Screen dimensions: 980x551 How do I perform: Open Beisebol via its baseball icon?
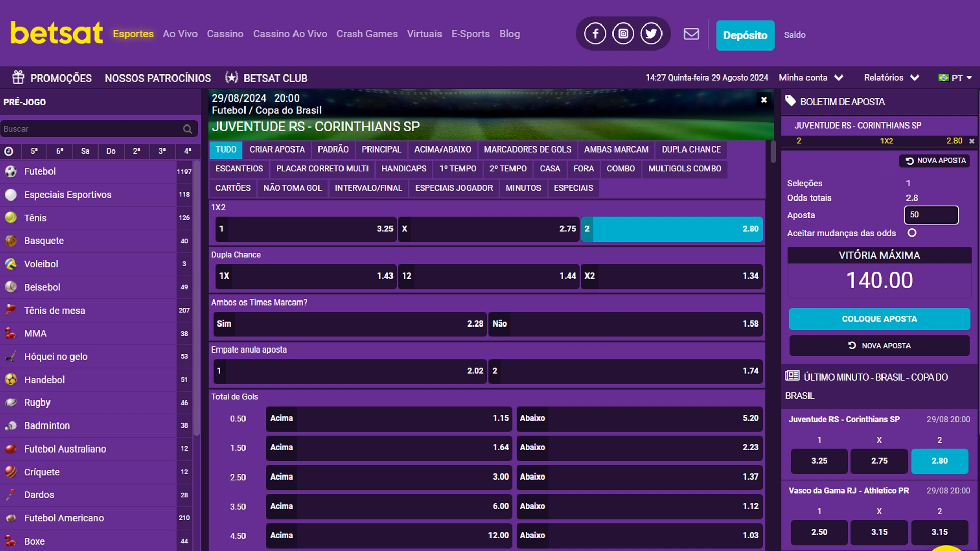tap(11, 287)
